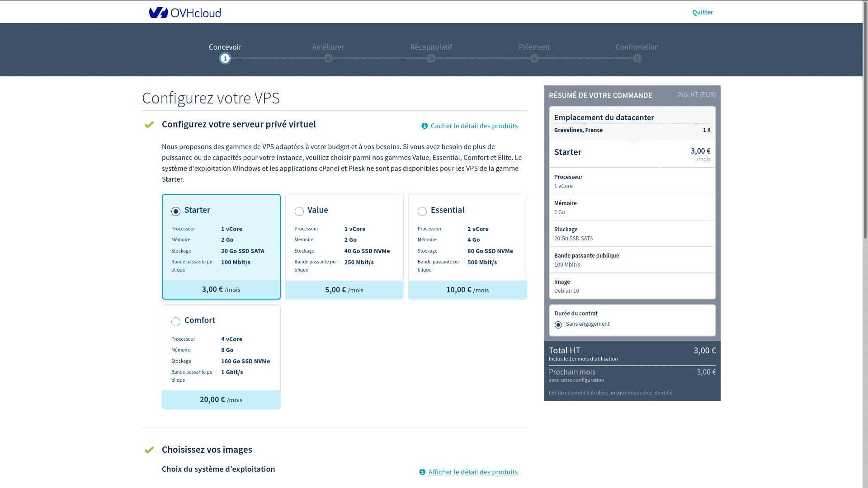
Task: Go to step 5 Confirmation
Action: coord(637,58)
